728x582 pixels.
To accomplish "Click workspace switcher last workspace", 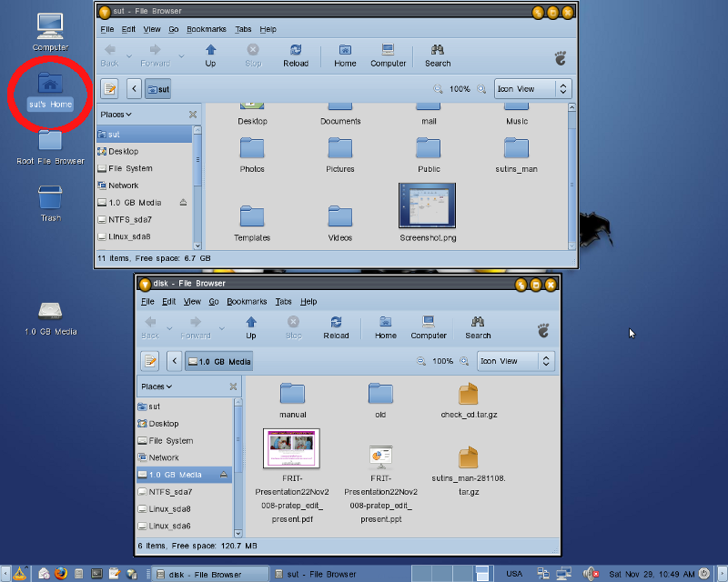I will click(482, 574).
